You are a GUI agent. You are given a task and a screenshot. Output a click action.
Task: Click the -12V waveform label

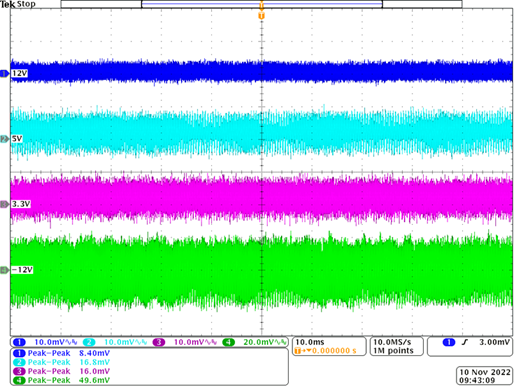[22, 270]
